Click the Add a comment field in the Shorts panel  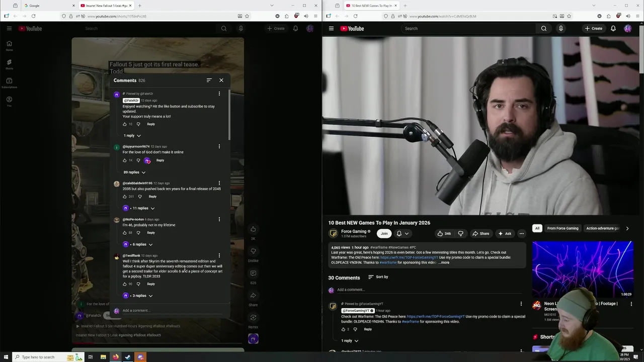tap(172, 311)
